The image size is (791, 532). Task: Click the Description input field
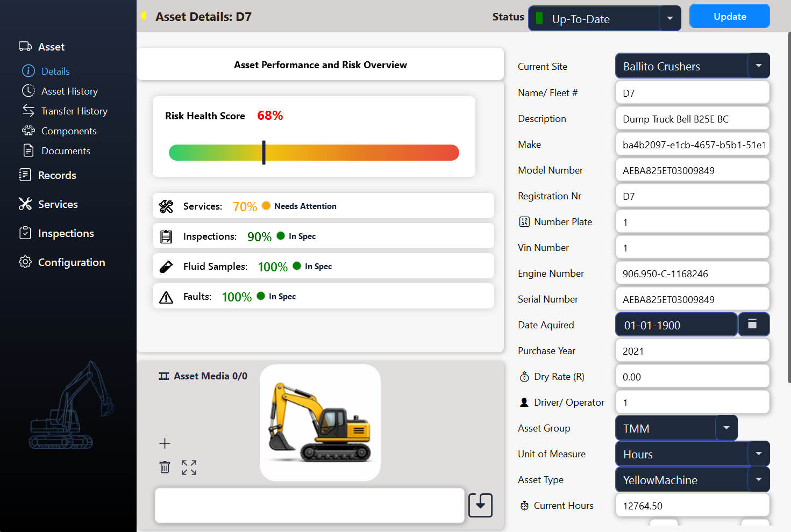pos(692,118)
